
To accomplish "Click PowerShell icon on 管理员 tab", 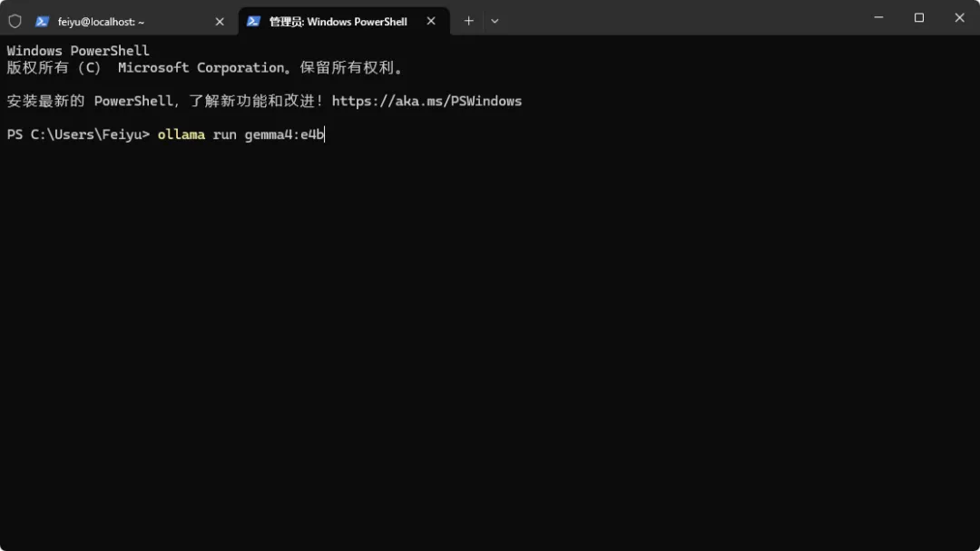I will (x=253, y=21).
